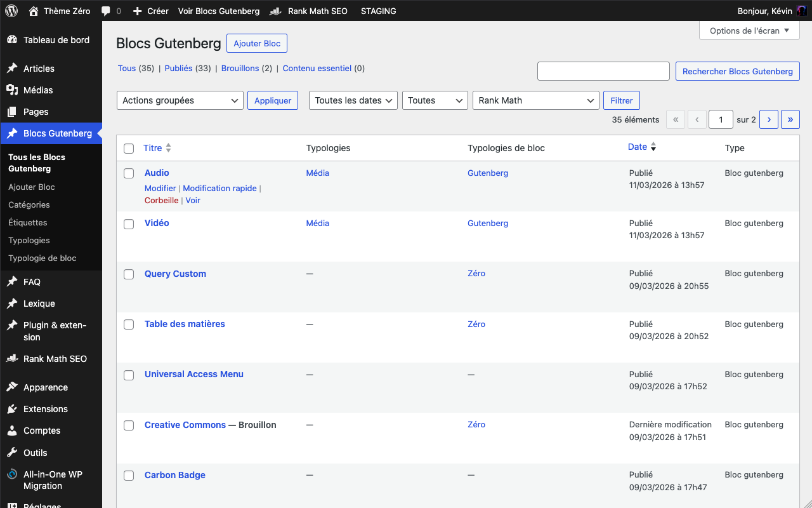The width and height of the screenshot is (812, 508).
Task: Click the Pages icon in sidebar
Action: [x=12, y=111]
